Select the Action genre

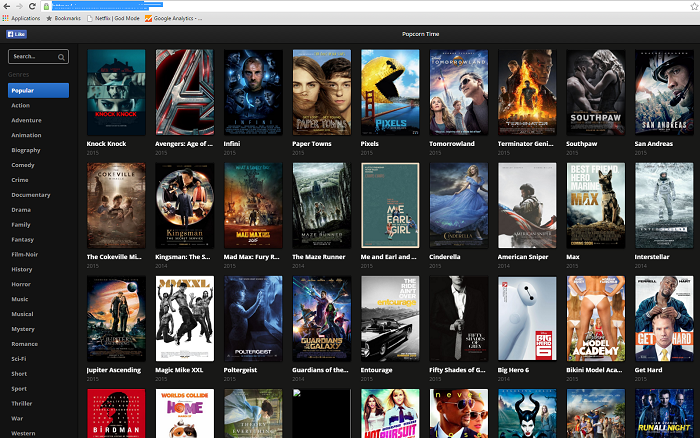tap(21, 105)
